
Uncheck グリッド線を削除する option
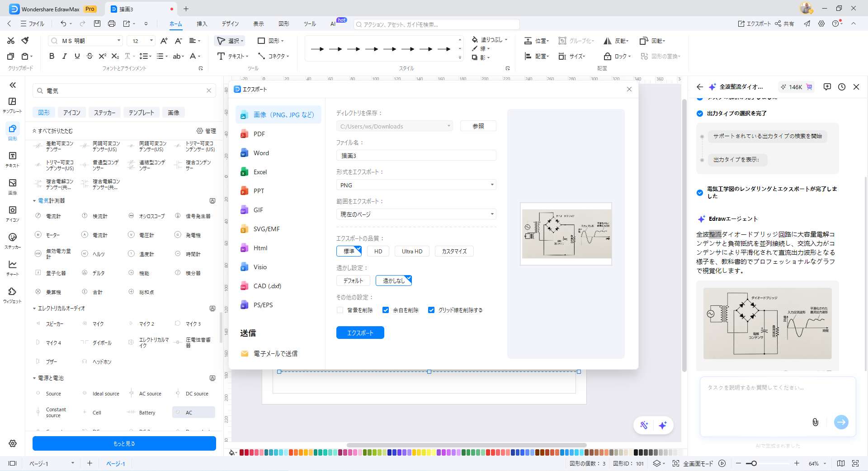click(431, 310)
